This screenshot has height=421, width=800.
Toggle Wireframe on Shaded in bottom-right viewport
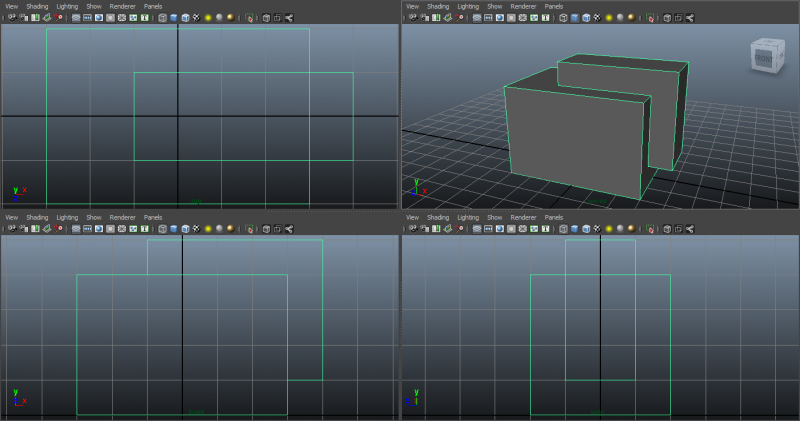[585, 229]
